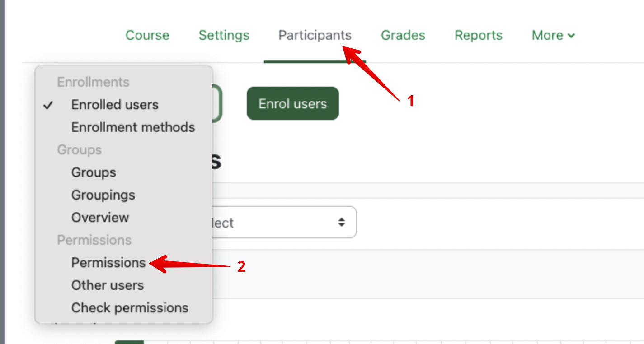Screen dimensions: 644x344
Task: Go to the Grades tab
Action: (x=403, y=35)
